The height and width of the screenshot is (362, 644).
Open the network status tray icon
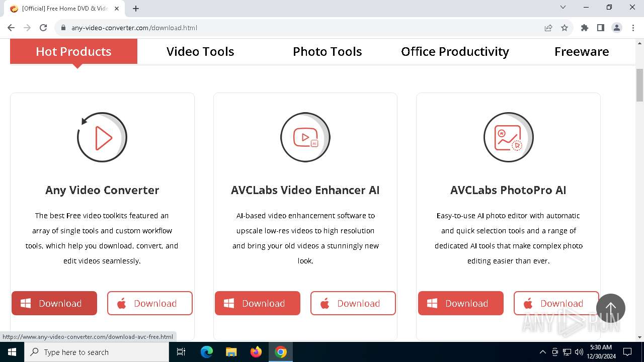(x=567, y=352)
